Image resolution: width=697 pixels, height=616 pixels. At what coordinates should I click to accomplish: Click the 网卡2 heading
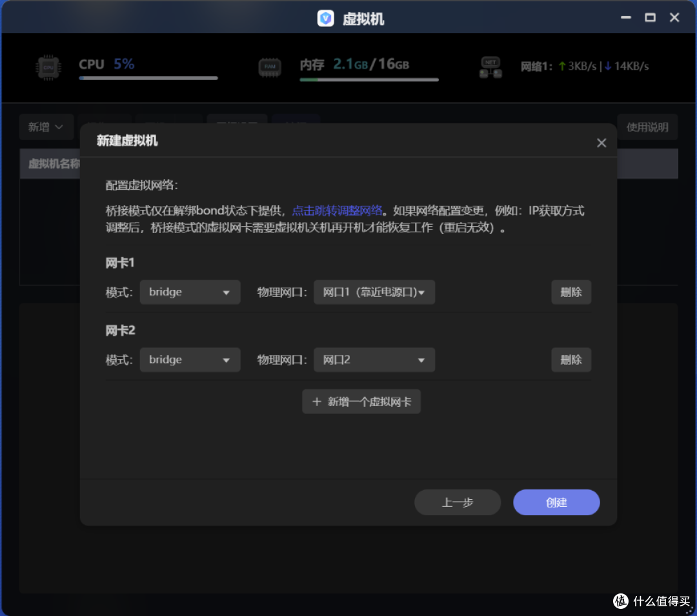[120, 331]
